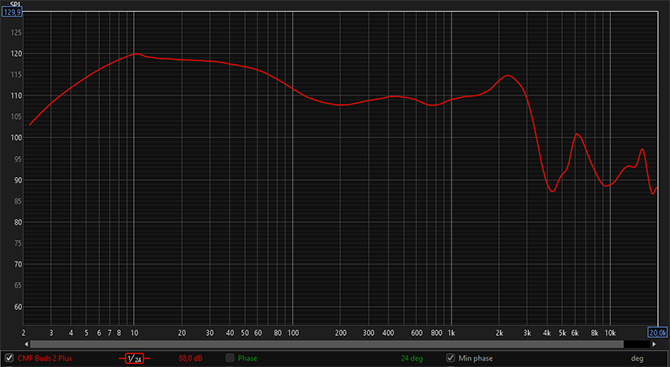Click the 1k frequency axis label

pos(451,333)
